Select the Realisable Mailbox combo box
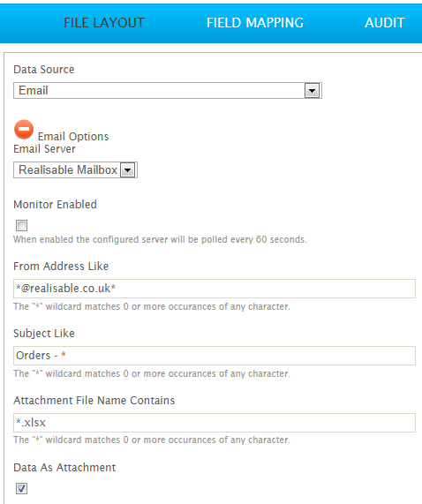This screenshot has width=422, height=504. 75,170
